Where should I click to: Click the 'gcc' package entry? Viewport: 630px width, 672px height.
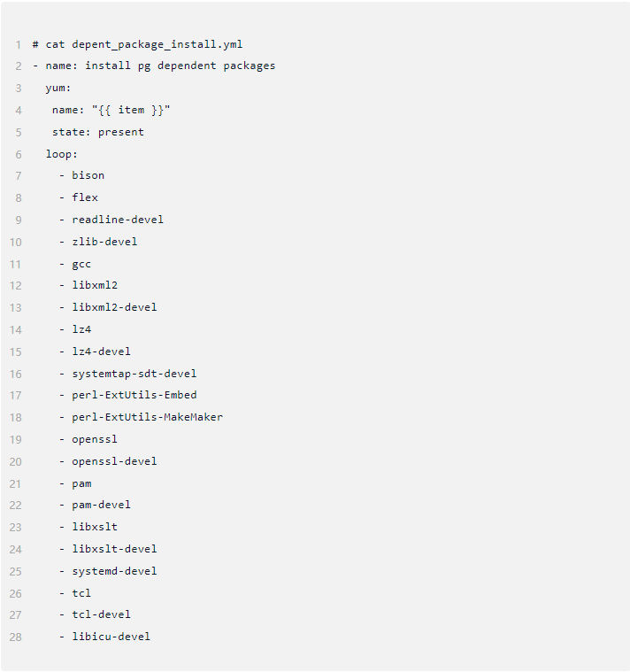point(81,265)
